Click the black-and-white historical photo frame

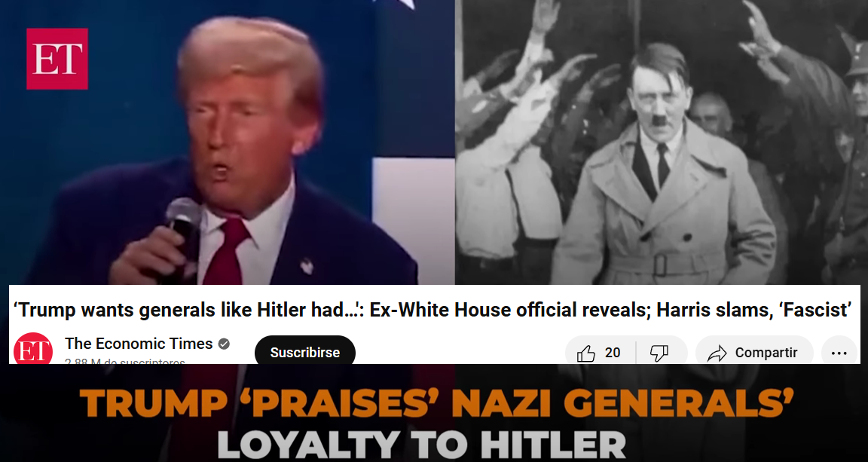point(662,142)
